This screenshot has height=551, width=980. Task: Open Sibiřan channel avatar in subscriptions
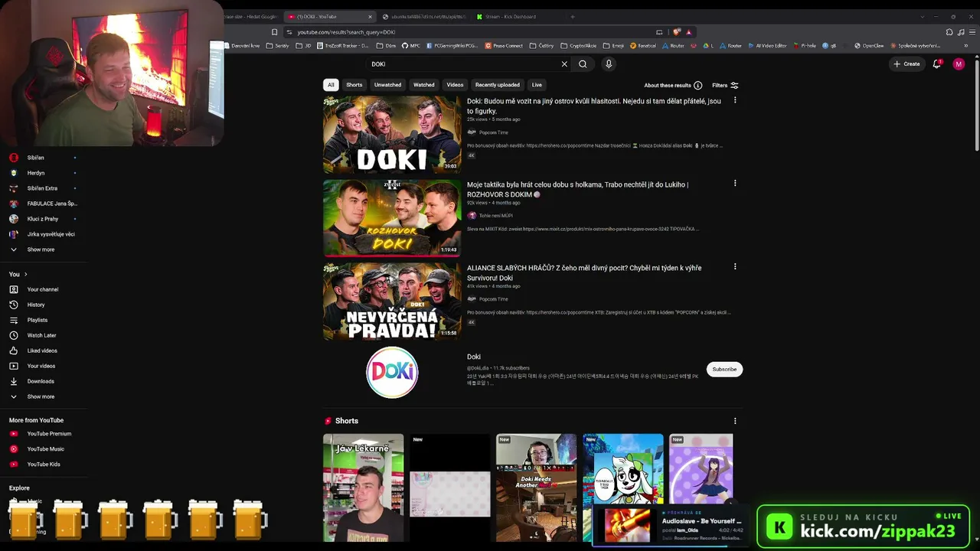pyautogui.click(x=13, y=158)
